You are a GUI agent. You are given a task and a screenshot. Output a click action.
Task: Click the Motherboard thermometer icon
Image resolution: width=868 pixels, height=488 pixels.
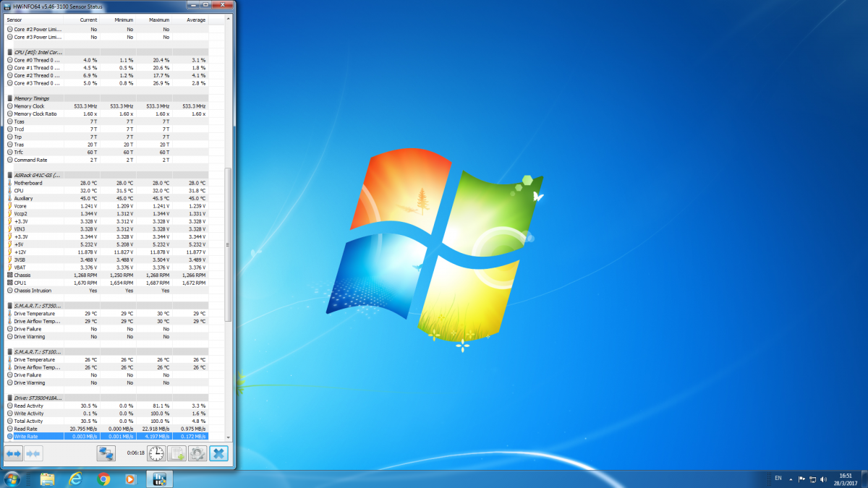click(10, 183)
